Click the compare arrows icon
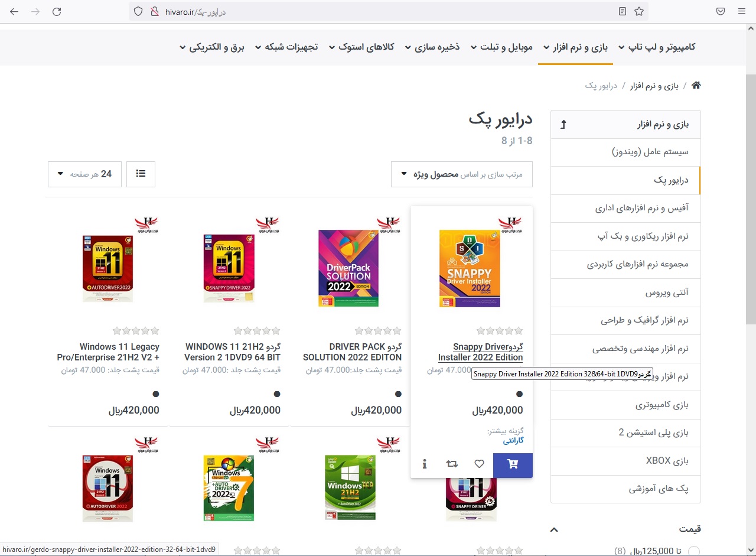 pyautogui.click(x=452, y=464)
